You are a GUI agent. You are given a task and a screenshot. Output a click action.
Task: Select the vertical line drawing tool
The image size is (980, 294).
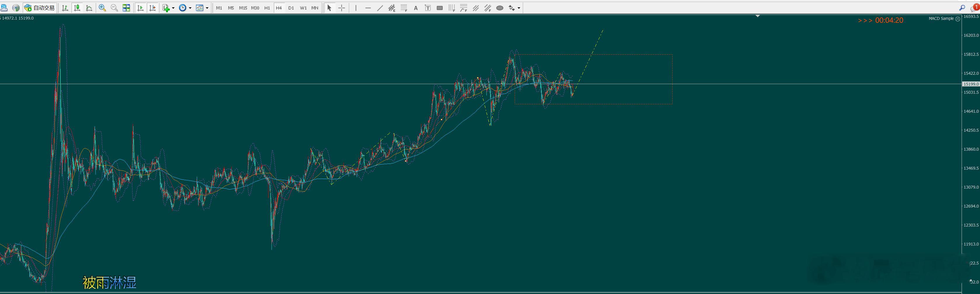tap(356, 8)
